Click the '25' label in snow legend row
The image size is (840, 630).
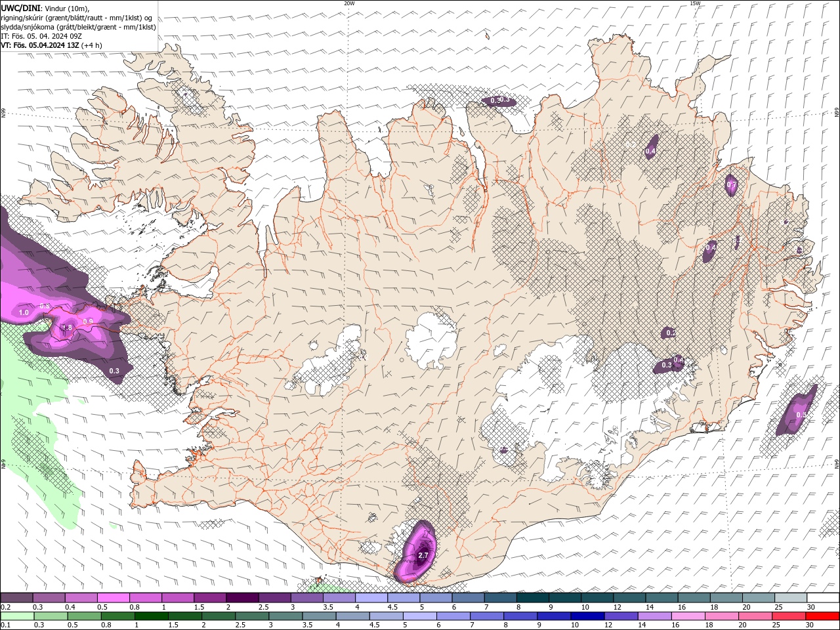click(x=779, y=607)
